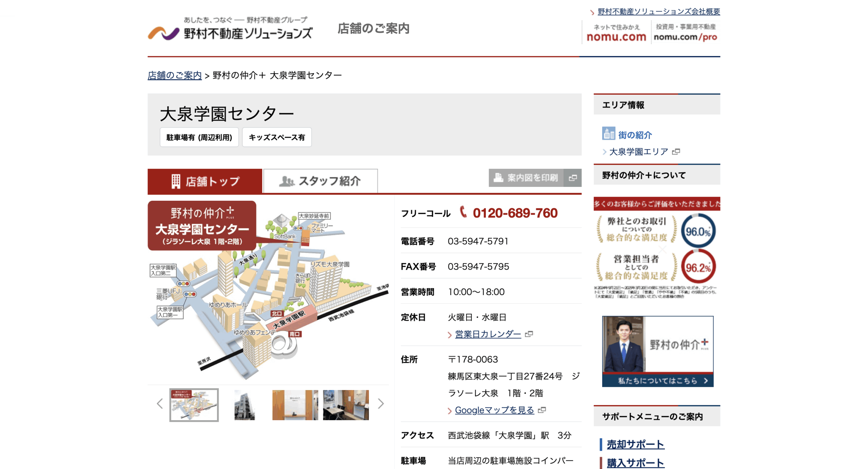Click external-link icon beside 大泉学園エリア

(x=677, y=152)
